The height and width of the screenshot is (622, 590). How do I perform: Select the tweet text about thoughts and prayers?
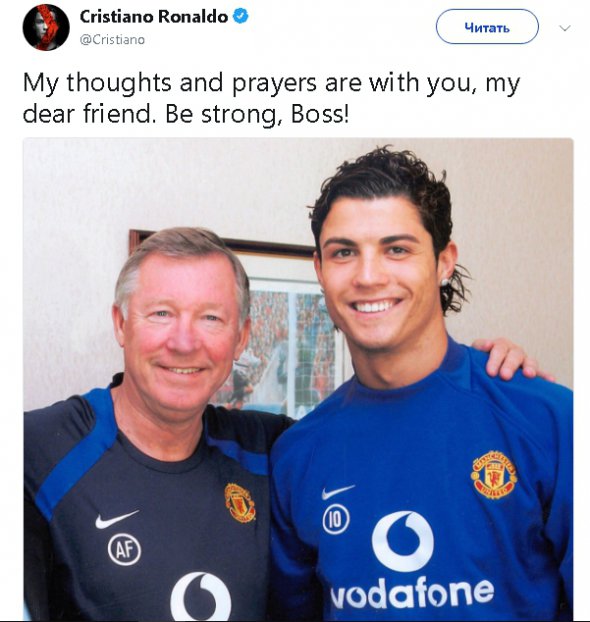pos(271,98)
